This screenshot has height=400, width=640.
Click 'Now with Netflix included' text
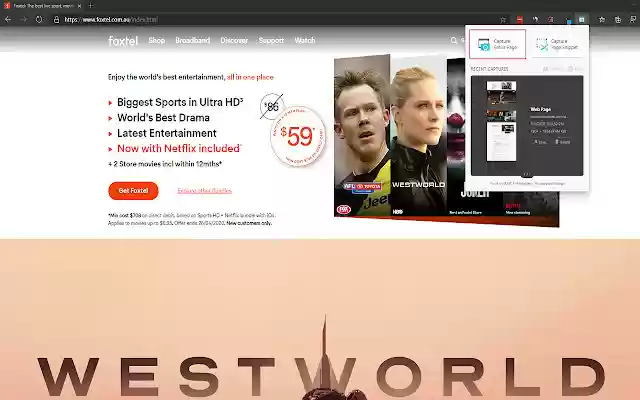[178, 149]
